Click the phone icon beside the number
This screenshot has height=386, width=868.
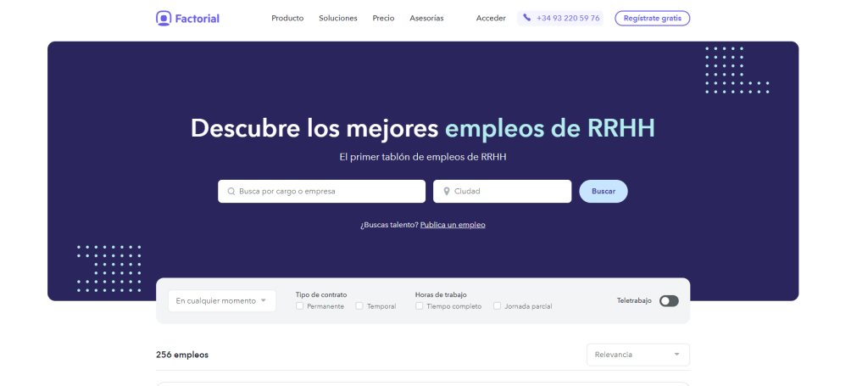pos(527,18)
